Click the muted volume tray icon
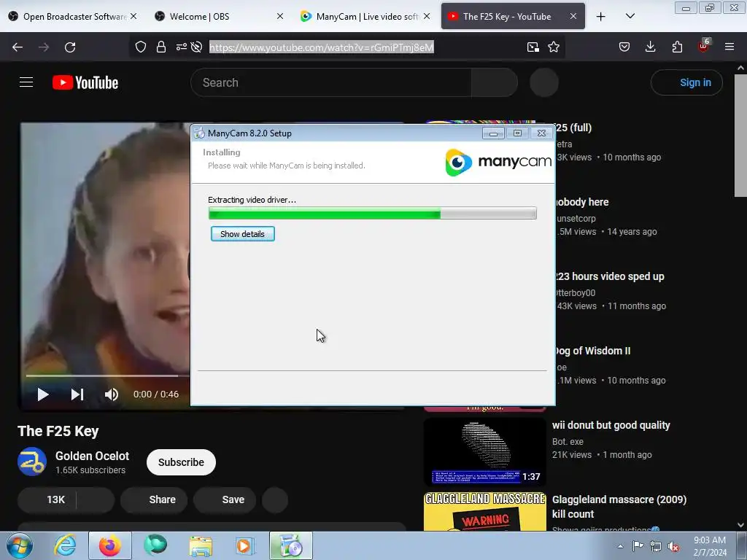The height and width of the screenshot is (560, 747). coord(673,546)
